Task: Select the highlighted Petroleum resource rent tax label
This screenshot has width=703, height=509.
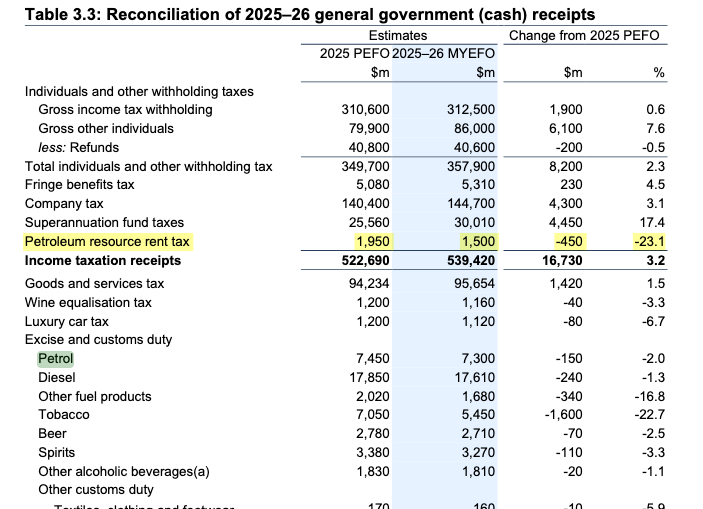Action: tap(107, 241)
